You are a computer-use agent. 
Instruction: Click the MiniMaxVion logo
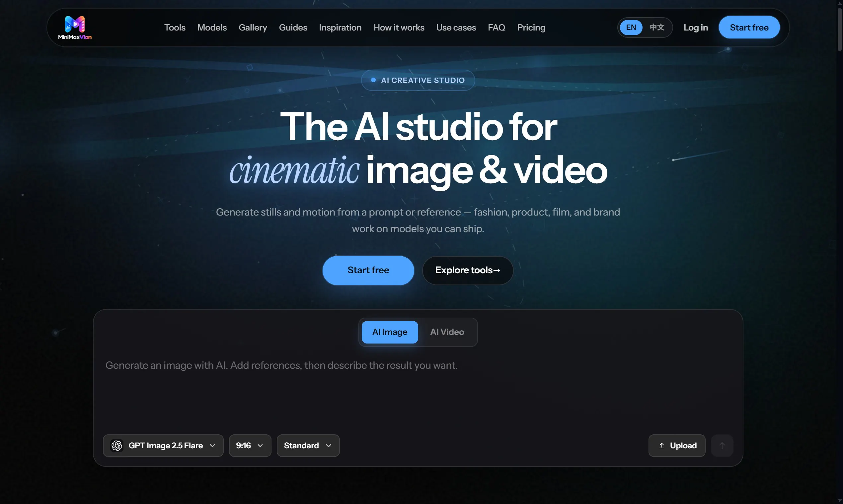pos(75,28)
